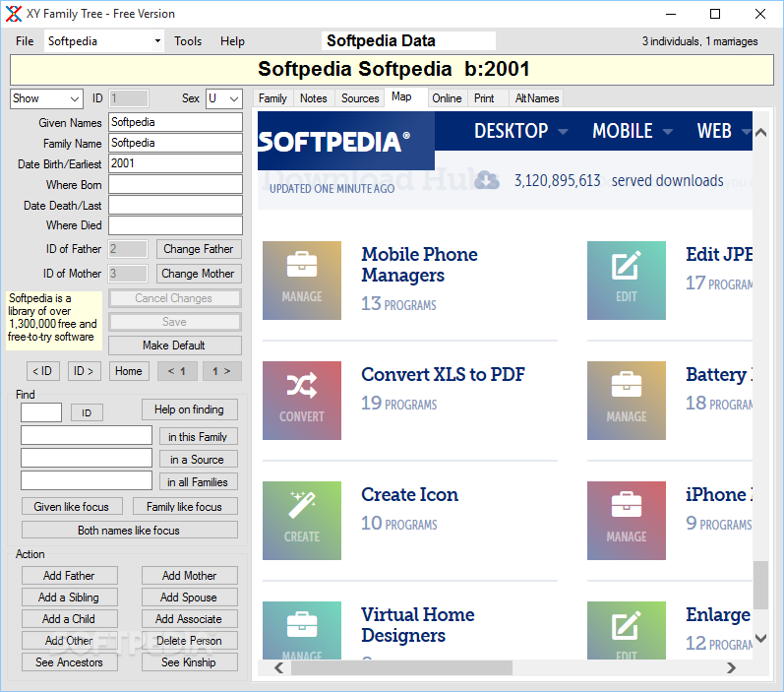
Task: Switch to the Sources tab
Action: coord(359,98)
